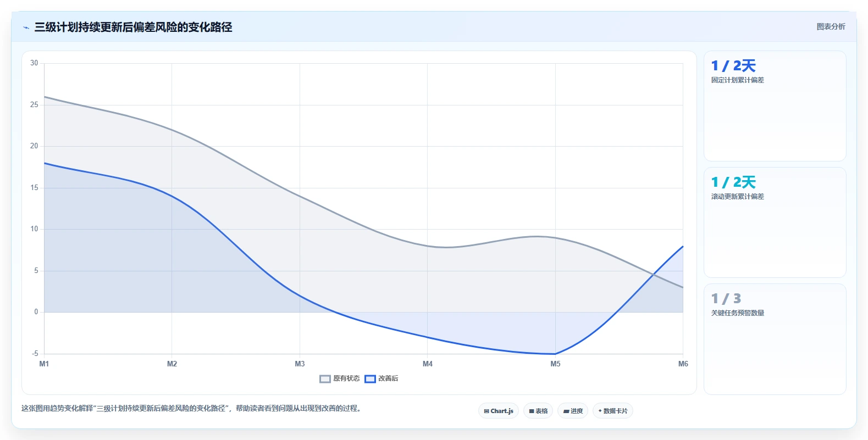
Task: Click the M3 x-axis label
Action: [300, 364]
